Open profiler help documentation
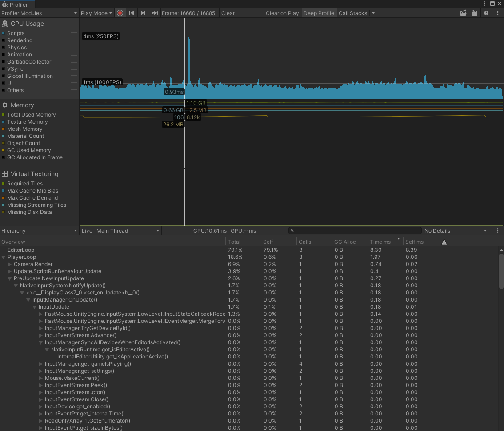 pyautogui.click(x=486, y=13)
